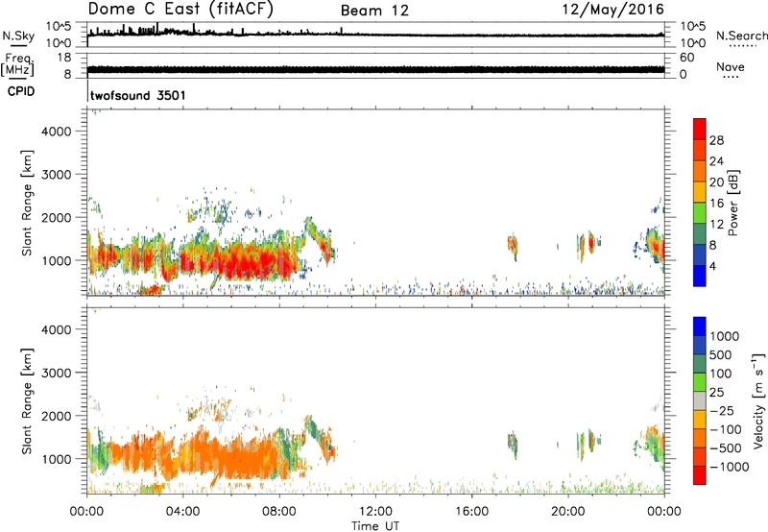768x532 pixels.
Task: Click the "4000" range tick in the power panel
Action: 57,132
